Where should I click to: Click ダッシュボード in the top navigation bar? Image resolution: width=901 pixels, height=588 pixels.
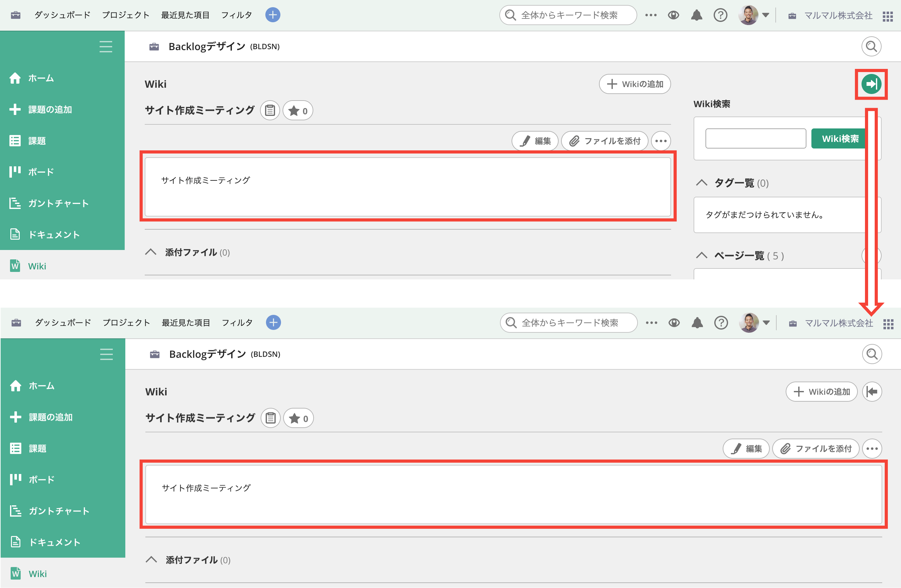(x=62, y=15)
